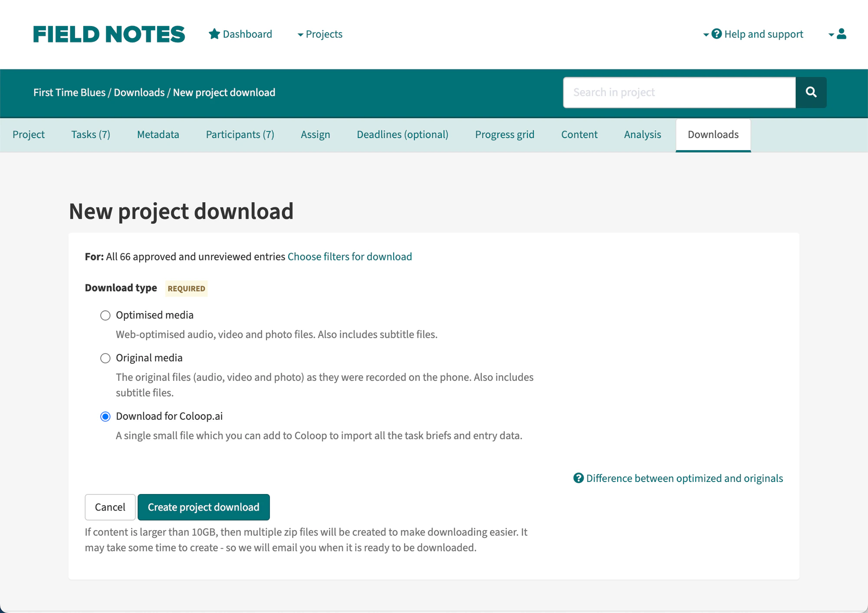Click the question icon beside Difference link
The image size is (868, 613).
pos(578,478)
